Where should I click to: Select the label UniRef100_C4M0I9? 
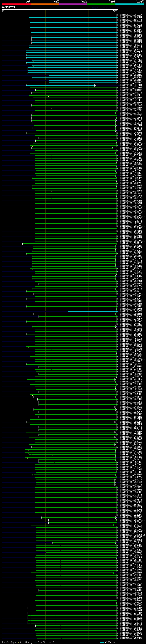[x=131, y=525]
